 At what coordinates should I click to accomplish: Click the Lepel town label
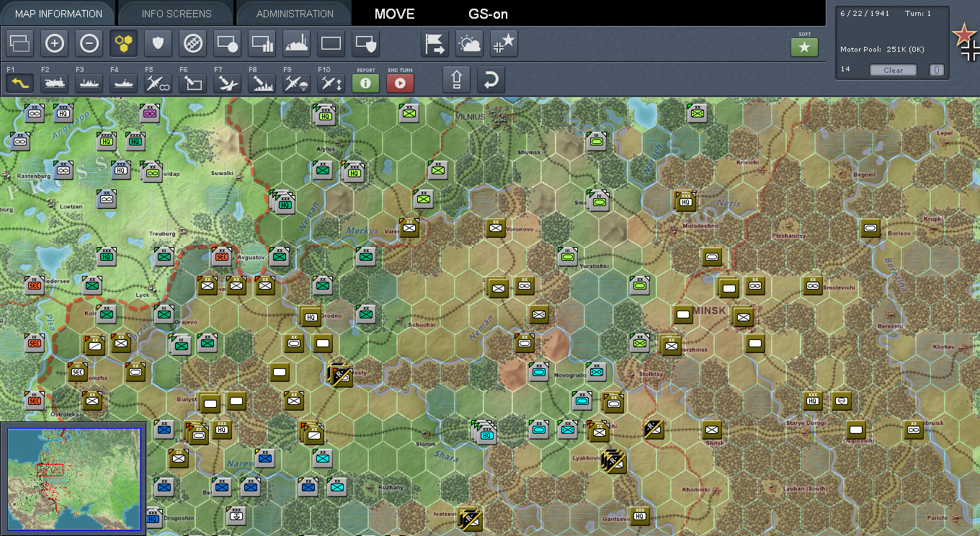[944, 133]
